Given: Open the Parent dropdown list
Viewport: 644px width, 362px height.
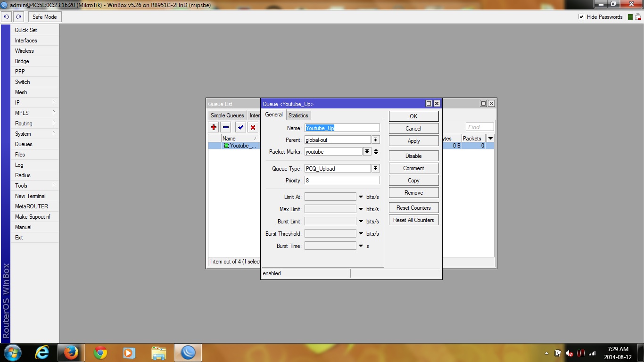Looking at the screenshot, I should pyautogui.click(x=375, y=140).
